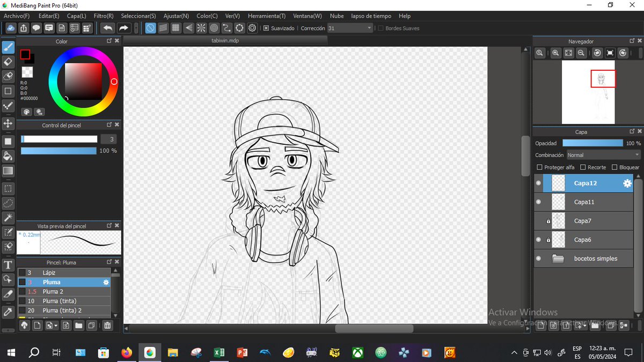
Task: Delete brush with the trash icon
Action: point(107,325)
